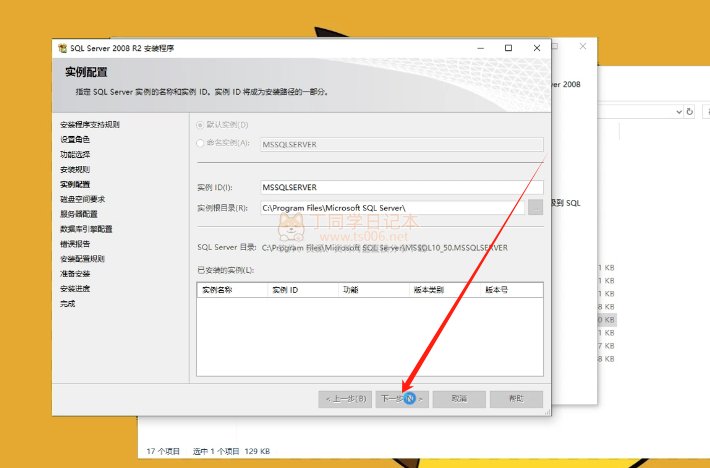Select the named instance (命名实例) radio button

(200, 143)
